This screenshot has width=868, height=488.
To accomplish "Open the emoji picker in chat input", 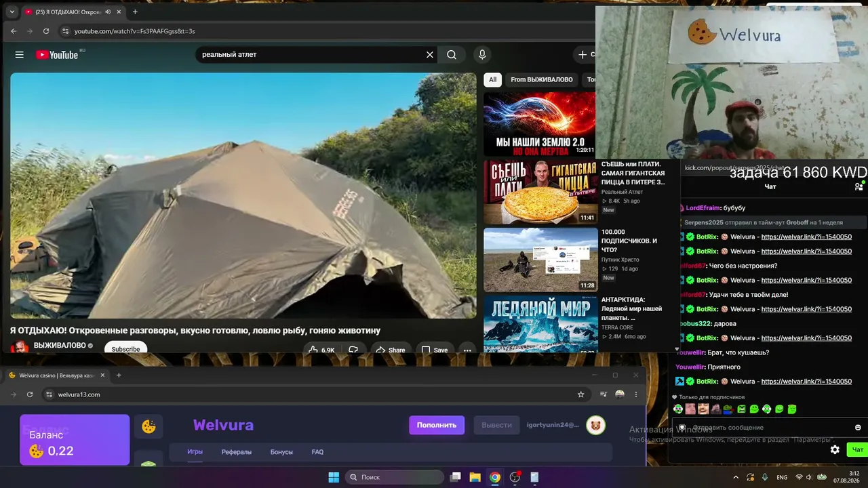I will [858, 428].
